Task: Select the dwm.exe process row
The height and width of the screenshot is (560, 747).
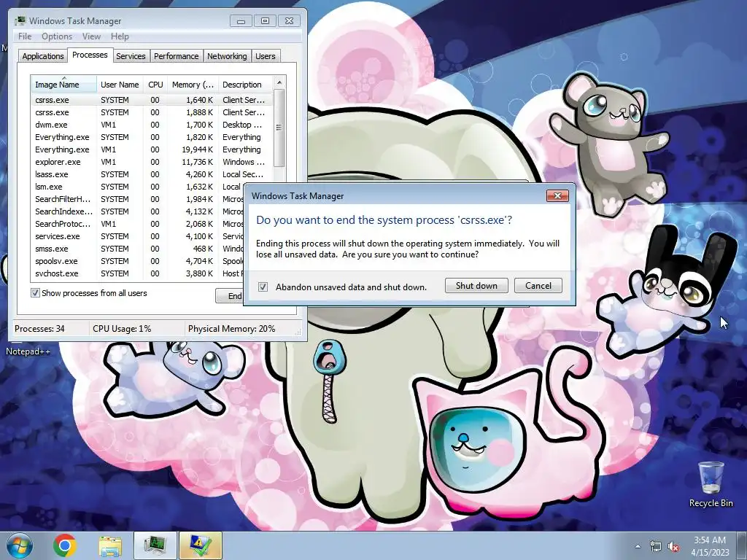Action: [x=152, y=125]
